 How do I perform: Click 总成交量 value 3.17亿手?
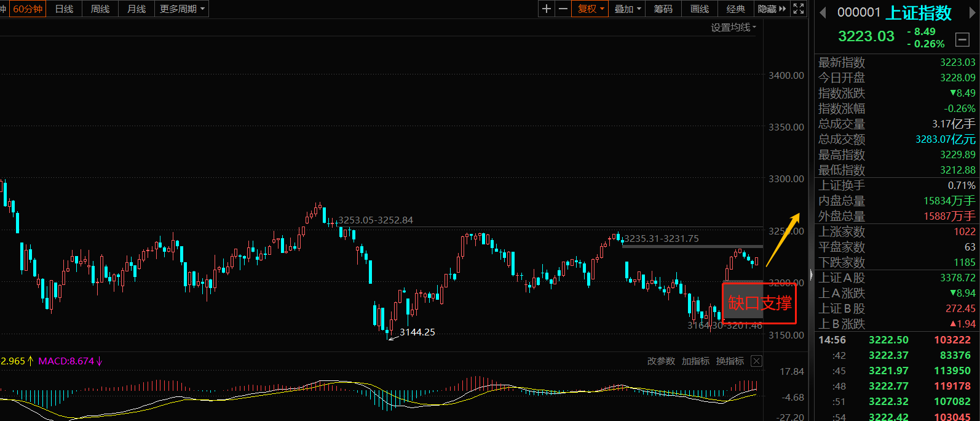tap(954, 124)
